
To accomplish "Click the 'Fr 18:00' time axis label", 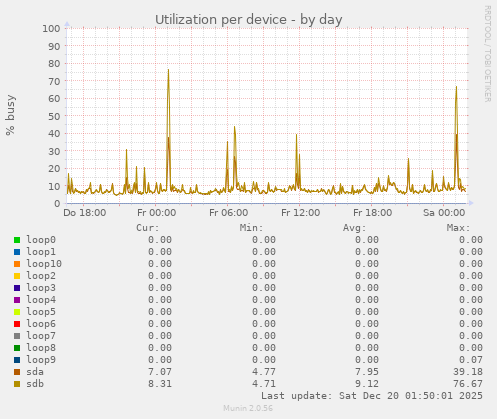I will [x=372, y=213].
